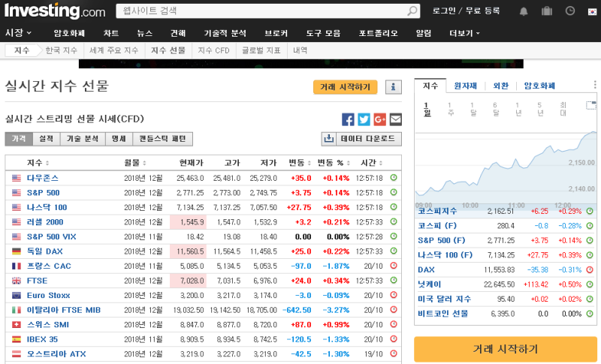This screenshot has width=601, height=364.
Task: Click the info icon next to 거래 시작하기
Action: tap(393, 87)
